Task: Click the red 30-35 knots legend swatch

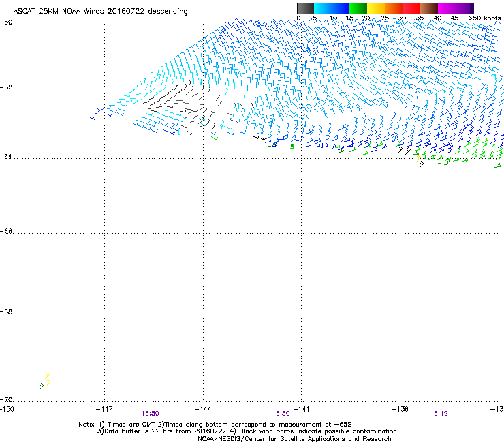Action: [411, 8]
